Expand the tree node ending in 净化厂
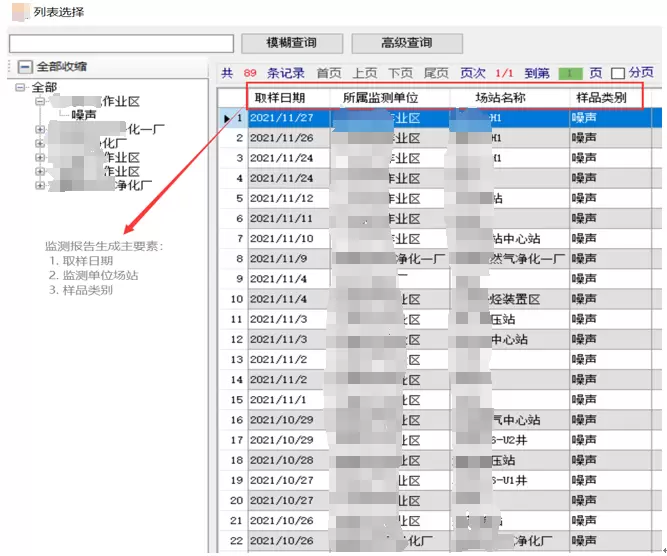Viewport: 667px width, 556px height. pos(40,185)
